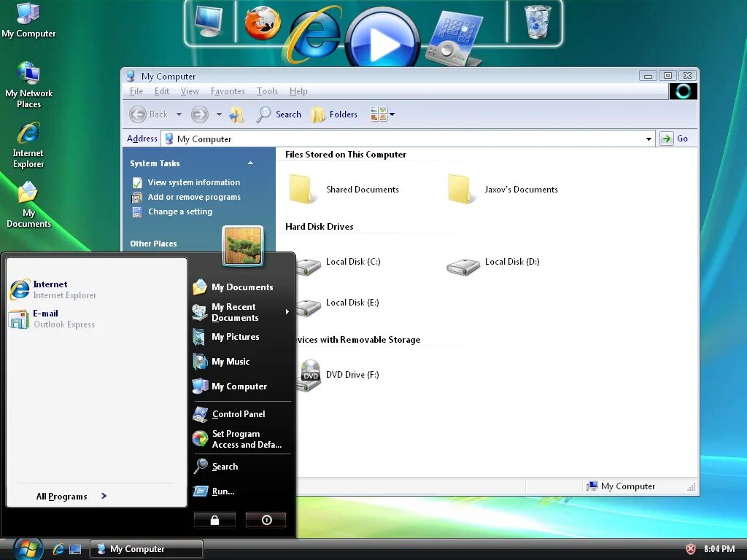Image resolution: width=747 pixels, height=560 pixels.
Task: Open My Documents desktop icon
Action: 28,205
